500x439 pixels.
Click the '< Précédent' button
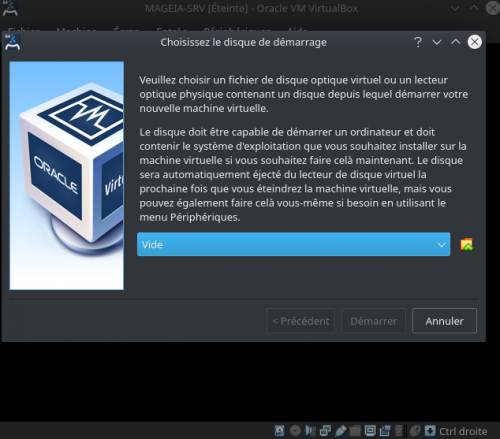[301, 321]
